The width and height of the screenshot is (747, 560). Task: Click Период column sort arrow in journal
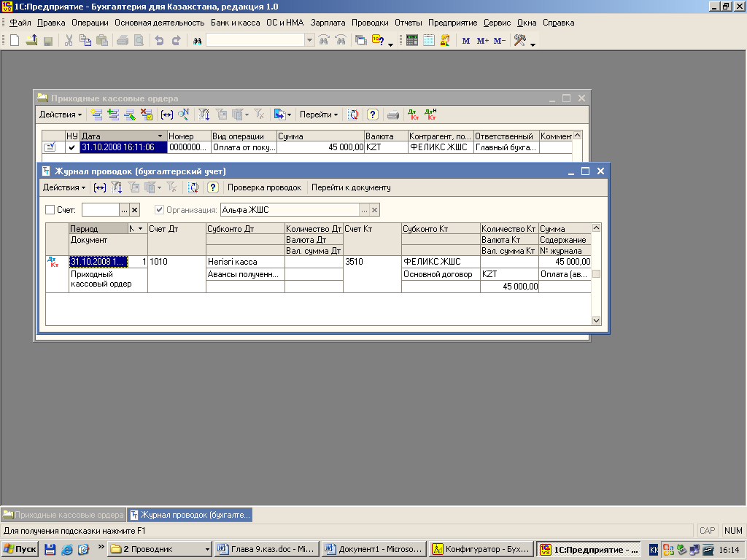[x=140, y=228]
